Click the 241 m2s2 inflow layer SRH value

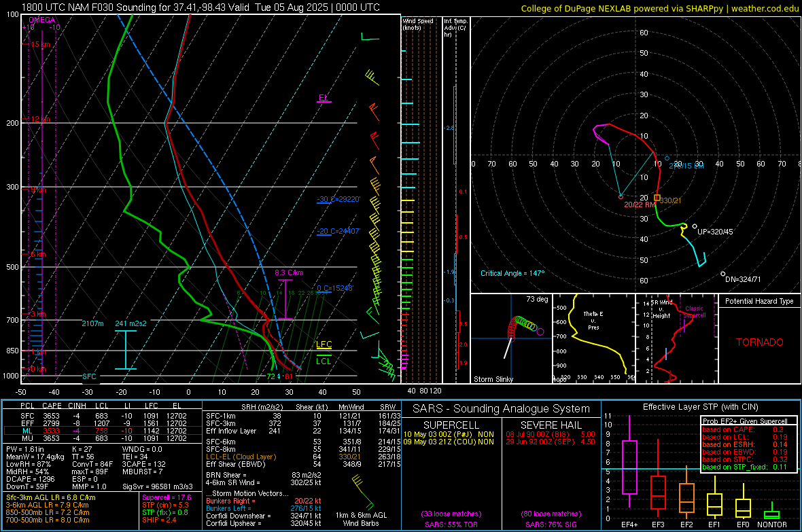click(x=131, y=323)
